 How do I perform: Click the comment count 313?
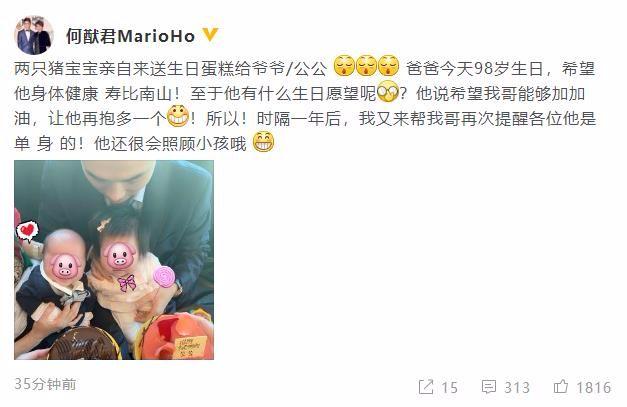click(x=517, y=387)
